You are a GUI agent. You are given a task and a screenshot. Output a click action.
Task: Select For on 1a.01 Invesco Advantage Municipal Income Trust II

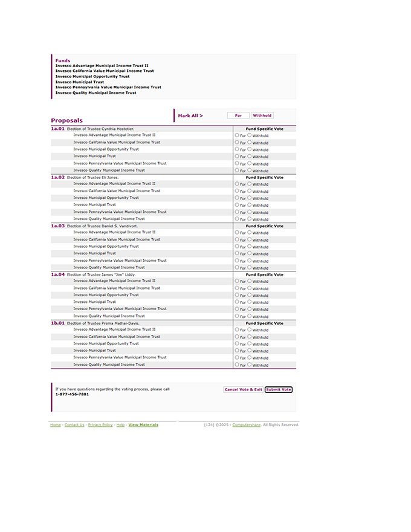tap(237, 135)
